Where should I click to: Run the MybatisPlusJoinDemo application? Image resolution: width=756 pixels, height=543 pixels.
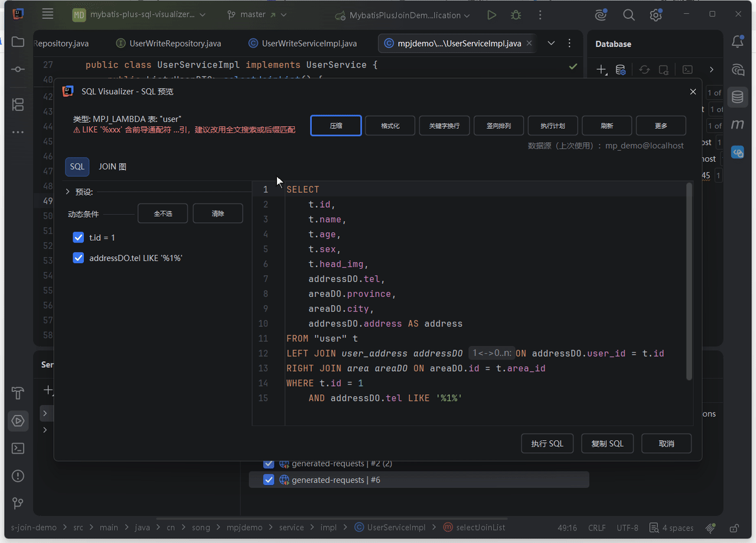[491, 15]
